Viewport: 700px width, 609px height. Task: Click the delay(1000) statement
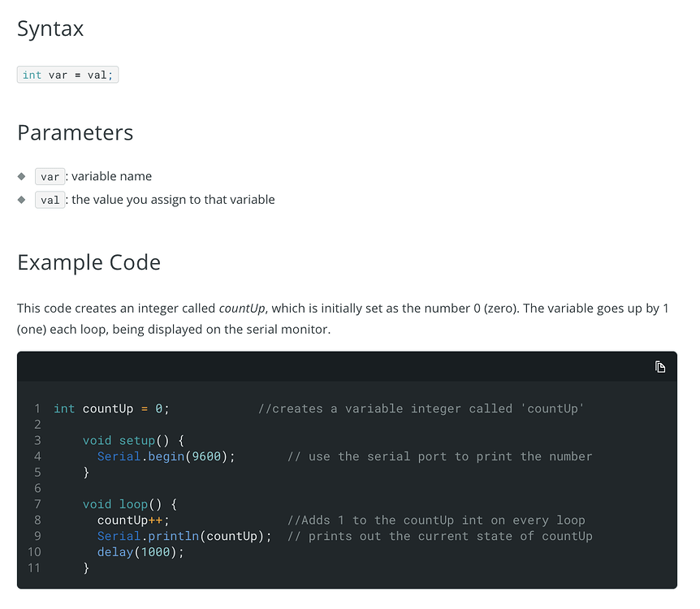140,552
